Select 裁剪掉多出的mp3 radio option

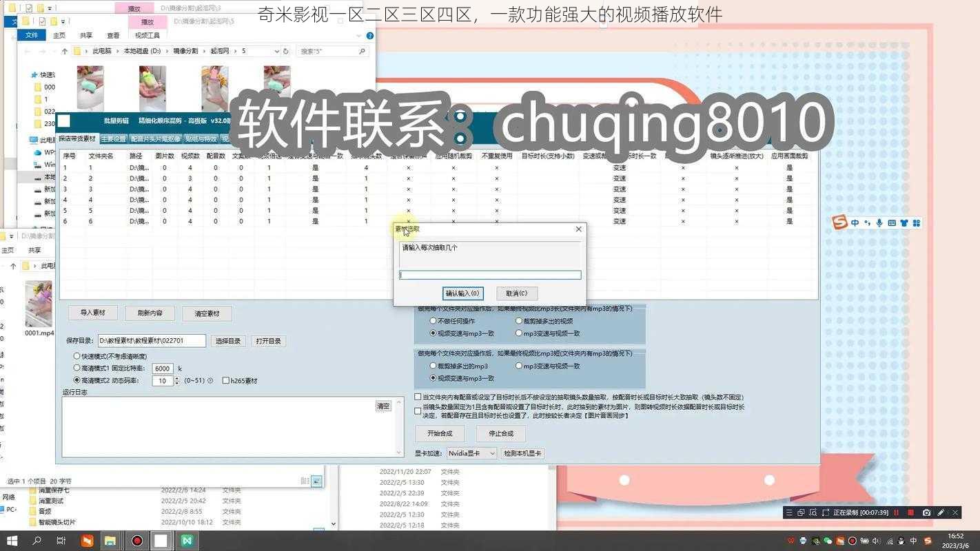click(433, 366)
